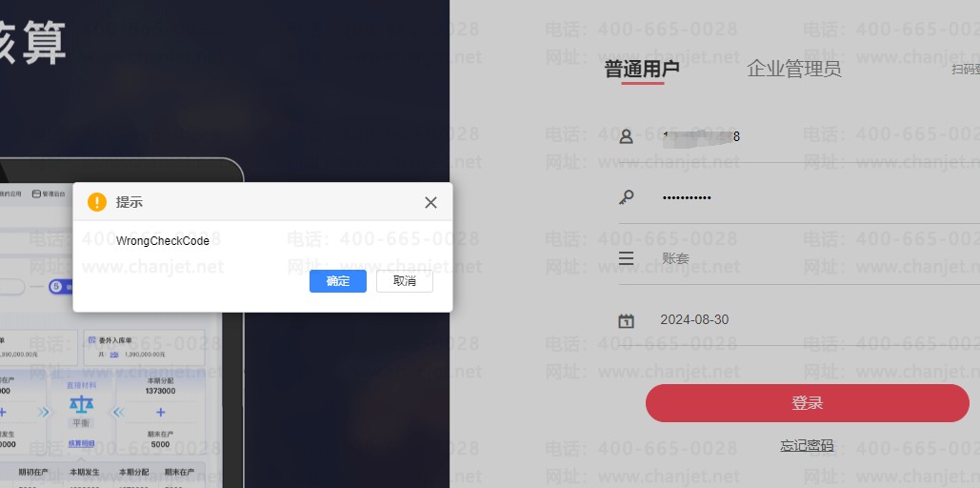This screenshot has width=980, height=488.
Task: Click the 账套 list icon
Action: pyautogui.click(x=626, y=258)
